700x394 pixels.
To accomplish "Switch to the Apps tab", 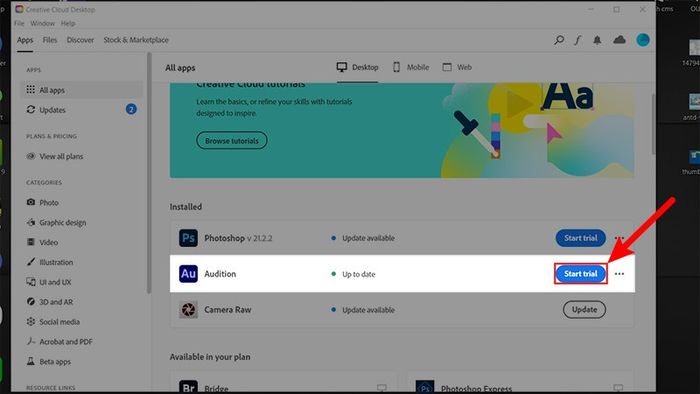I will 25,40.
